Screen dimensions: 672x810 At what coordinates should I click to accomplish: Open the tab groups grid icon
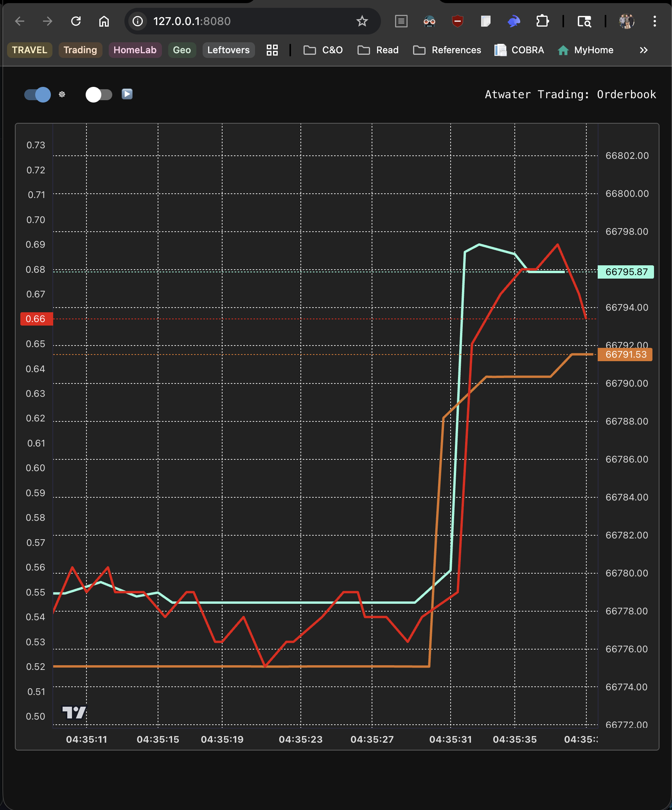pyautogui.click(x=272, y=50)
